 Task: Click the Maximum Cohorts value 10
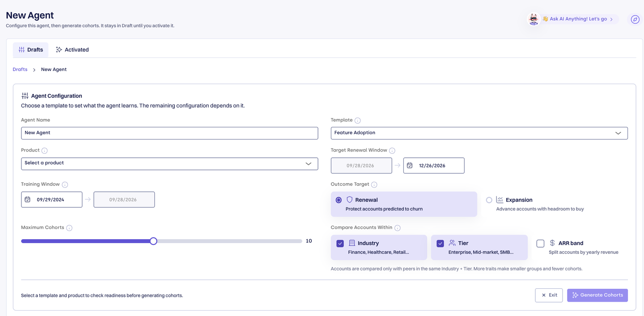click(x=309, y=241)
